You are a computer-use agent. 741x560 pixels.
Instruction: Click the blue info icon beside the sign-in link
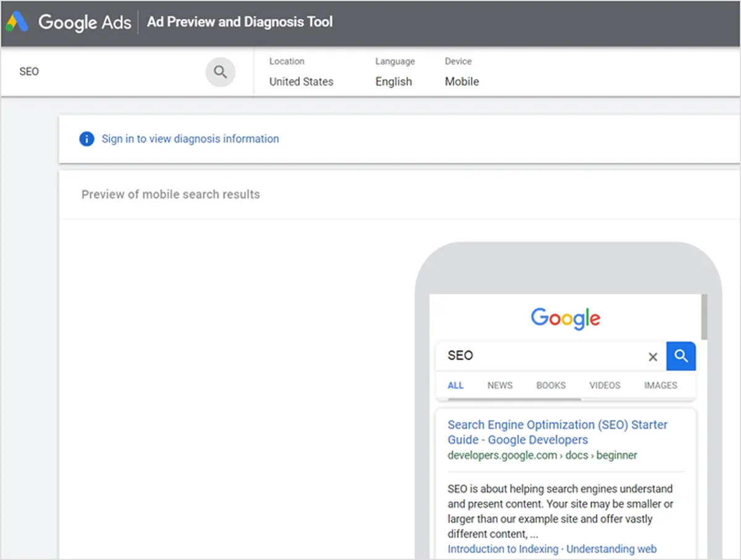(87, 139)
